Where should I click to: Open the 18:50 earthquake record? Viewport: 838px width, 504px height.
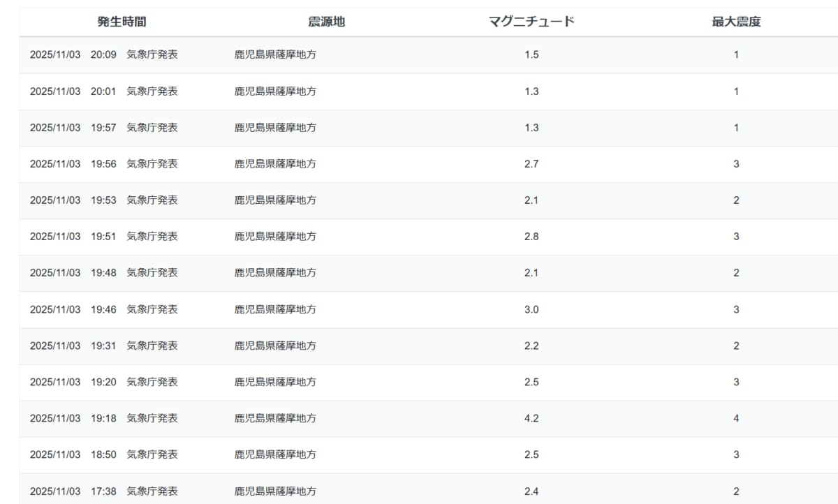(x=103, y=454)
